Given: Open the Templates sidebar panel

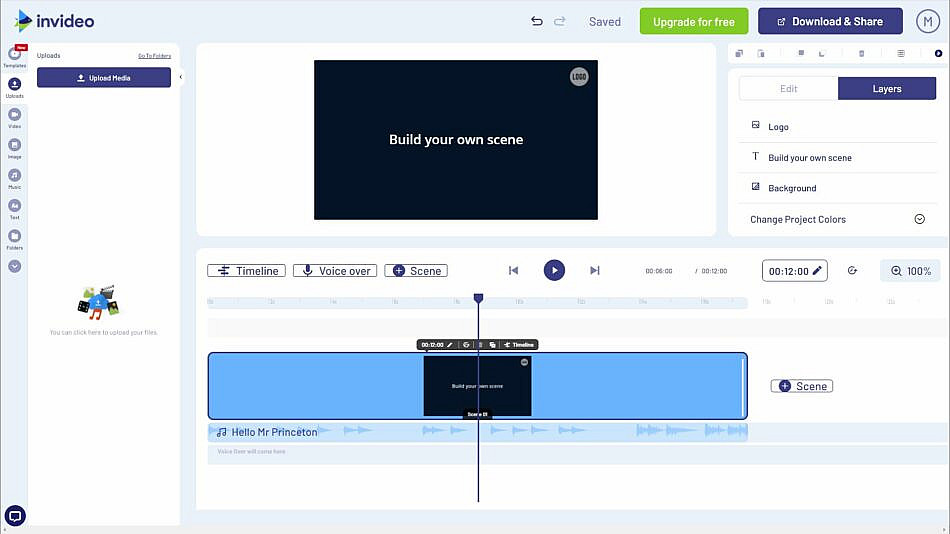Looking at the screenshot, I should pos(14,55).
